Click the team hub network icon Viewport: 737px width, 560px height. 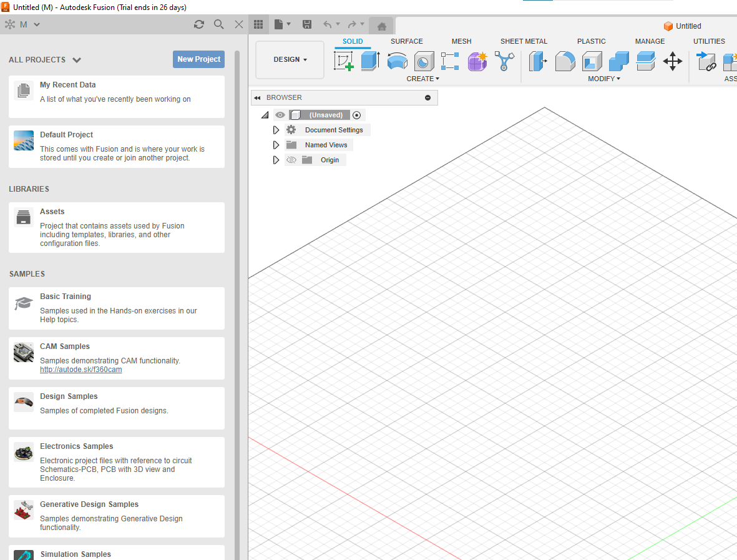(10, 24)
